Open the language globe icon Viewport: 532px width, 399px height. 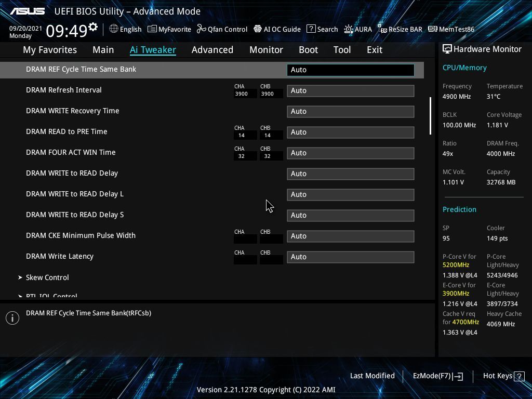click(x=114, y=29)
